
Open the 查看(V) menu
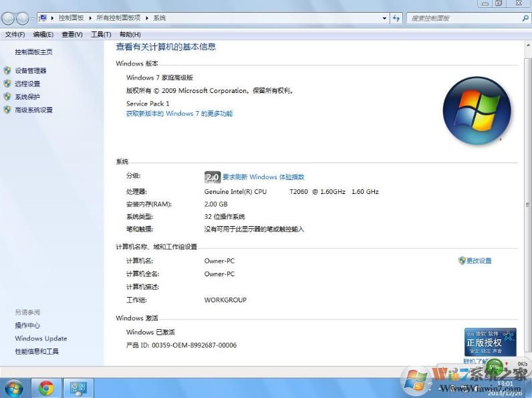(x=72, y=35)
